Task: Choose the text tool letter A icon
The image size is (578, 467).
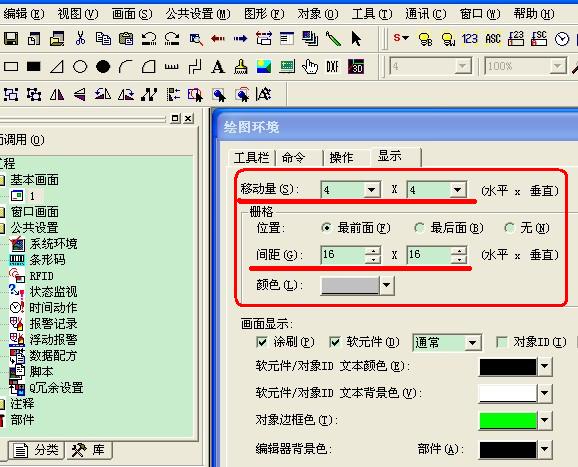Action: tap(218, 67)
